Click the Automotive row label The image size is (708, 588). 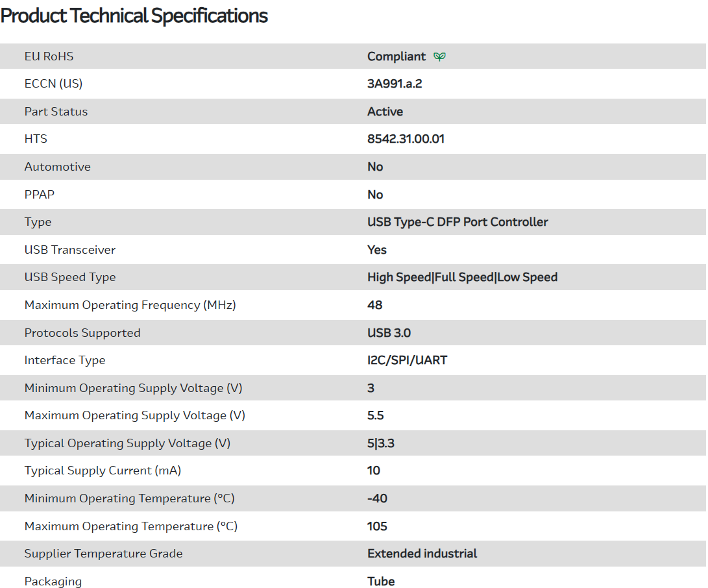[57, 167]
